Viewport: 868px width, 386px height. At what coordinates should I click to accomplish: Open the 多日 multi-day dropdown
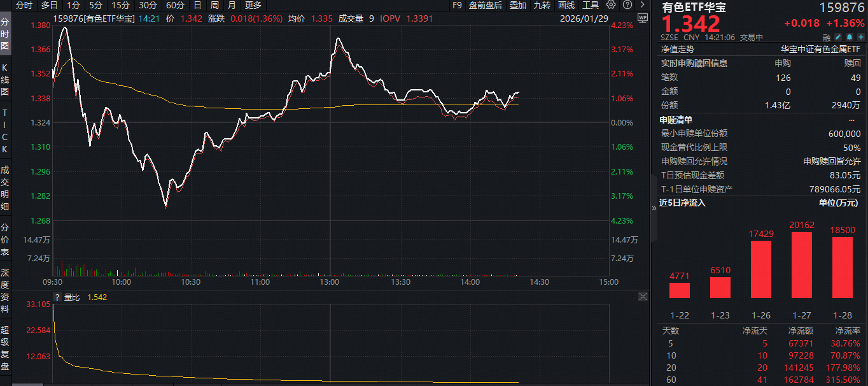point(48,6)
